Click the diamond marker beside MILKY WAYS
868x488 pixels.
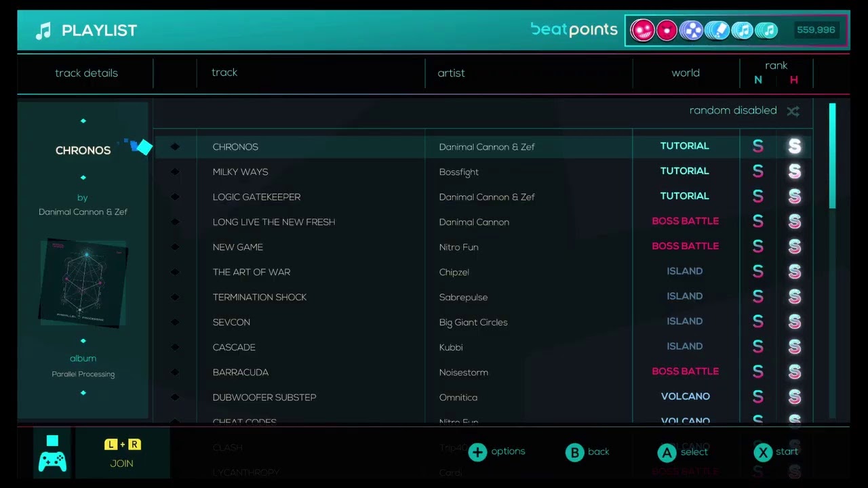coord(175,172)
